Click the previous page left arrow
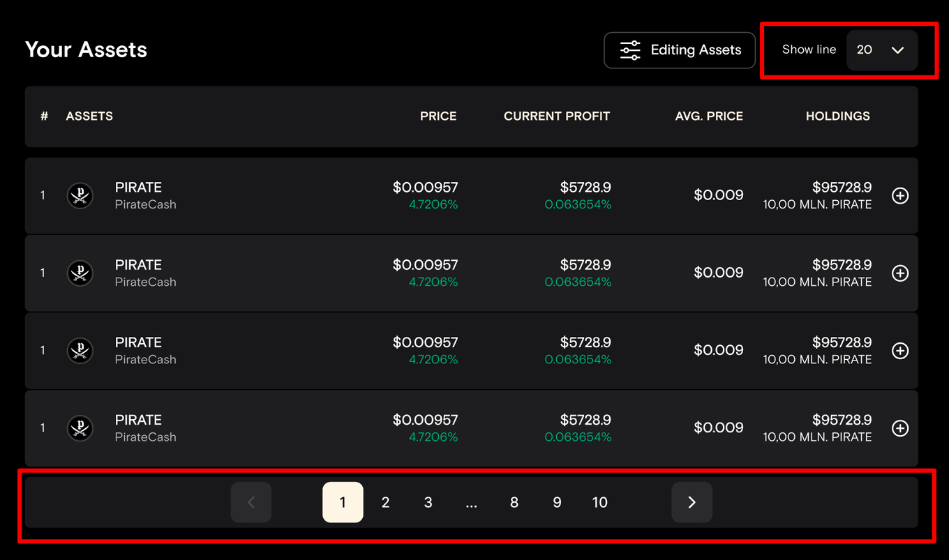The height and width of the screenshot is (560, 949). click(251, 502)
